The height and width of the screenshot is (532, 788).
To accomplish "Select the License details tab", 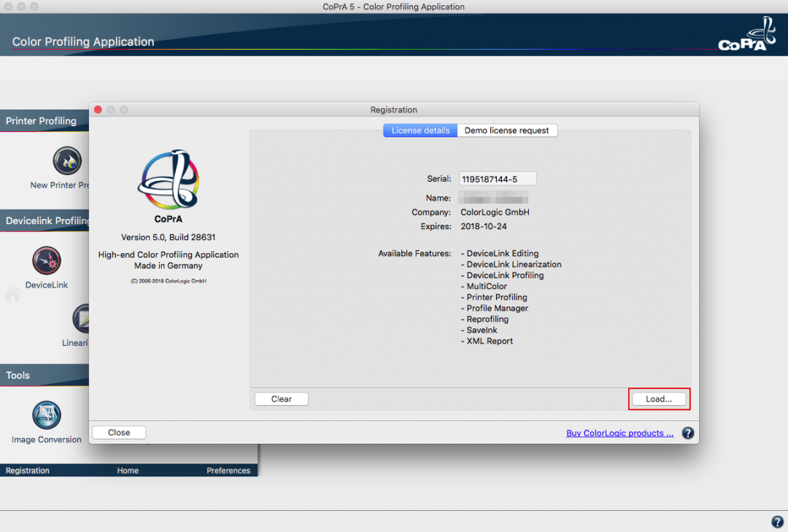I will click(x=420, y=130).
